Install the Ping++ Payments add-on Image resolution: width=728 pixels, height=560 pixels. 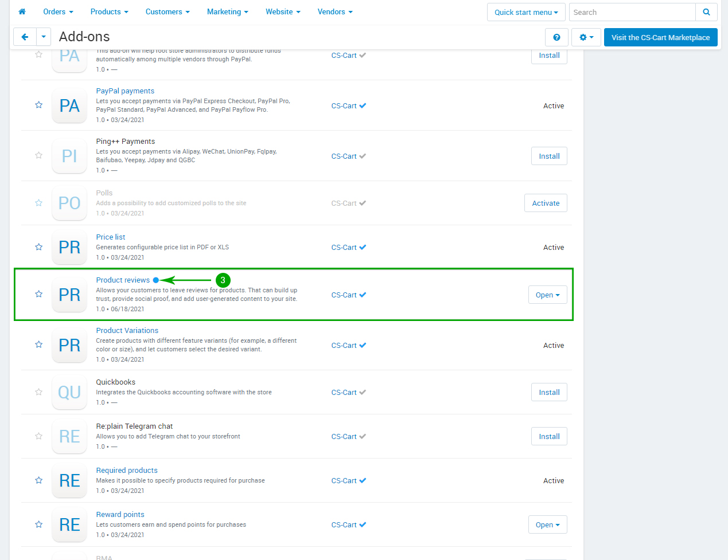(x=549, y=156)
